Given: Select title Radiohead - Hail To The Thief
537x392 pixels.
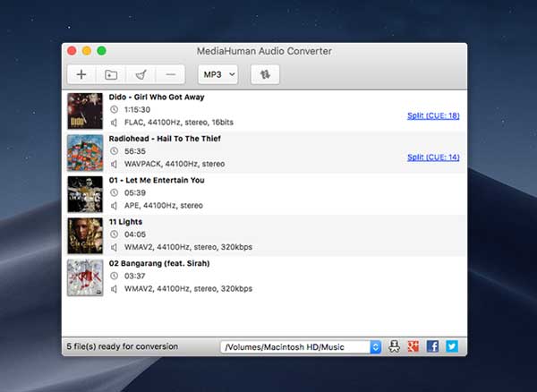Looking at the screenshot, I should pyautogui.click(x=165, y=139).
